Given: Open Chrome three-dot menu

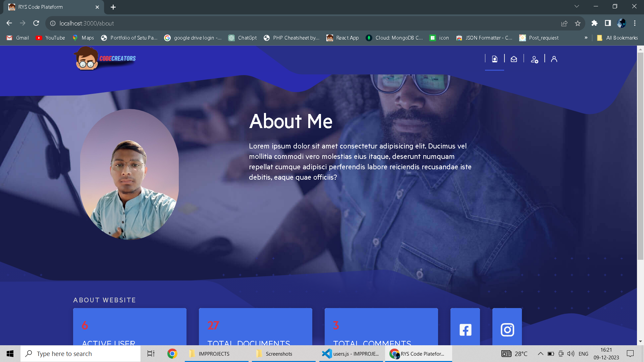Looking at the screenshot, I should tap(635, 23).
